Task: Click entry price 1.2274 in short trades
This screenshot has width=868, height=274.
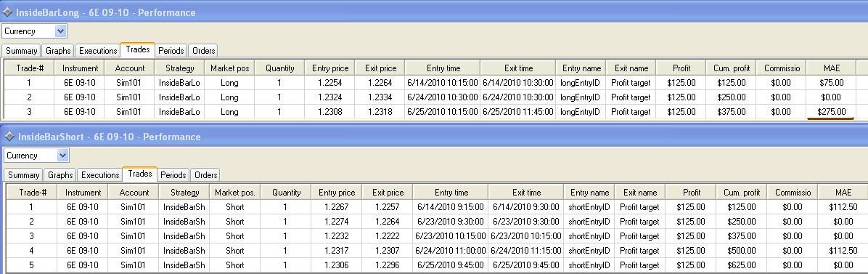Action: (337, 221)
